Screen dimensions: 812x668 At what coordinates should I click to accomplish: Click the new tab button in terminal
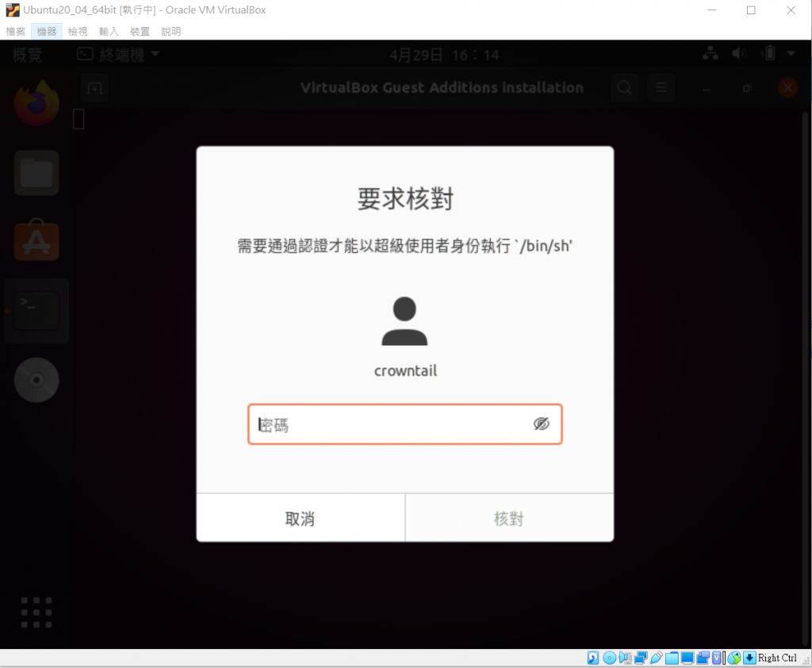pyautogui.click(x=95, y=88)
